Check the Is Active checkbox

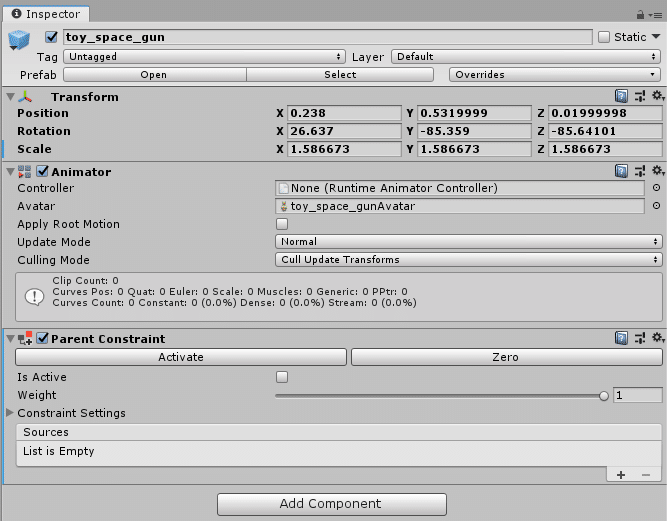pos(282,377)
